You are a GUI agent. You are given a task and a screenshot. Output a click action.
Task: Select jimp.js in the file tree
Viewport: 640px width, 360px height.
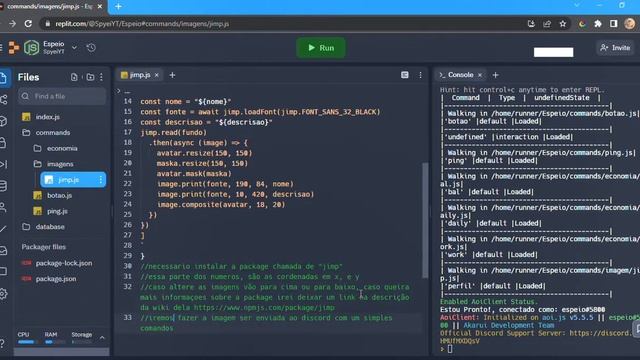(68, 180)
